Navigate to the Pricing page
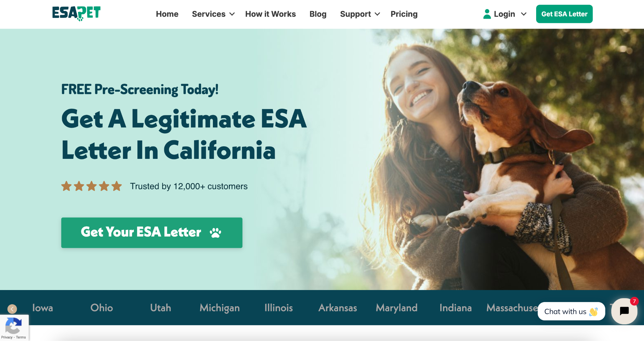This screenshot has height=341, width=644. [404, 14]
